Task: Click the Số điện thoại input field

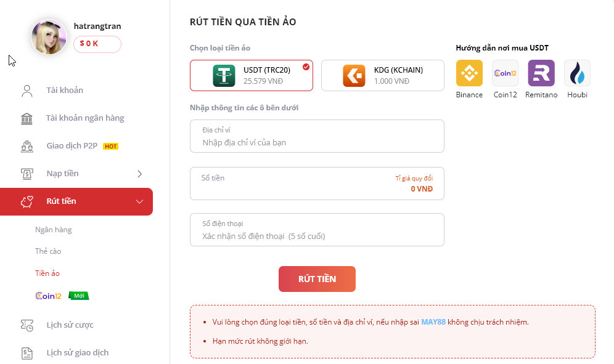Action: pos(317,236)
